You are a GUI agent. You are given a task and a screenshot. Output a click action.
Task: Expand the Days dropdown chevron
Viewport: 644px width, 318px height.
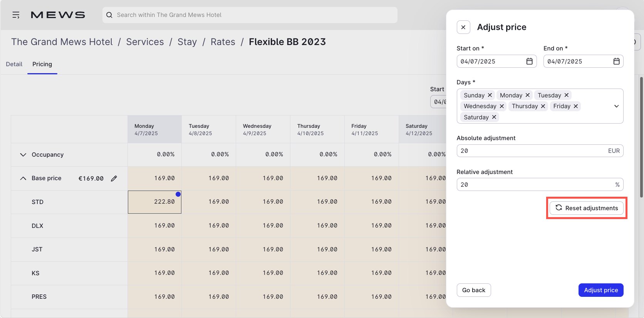[x=617, y=106]
